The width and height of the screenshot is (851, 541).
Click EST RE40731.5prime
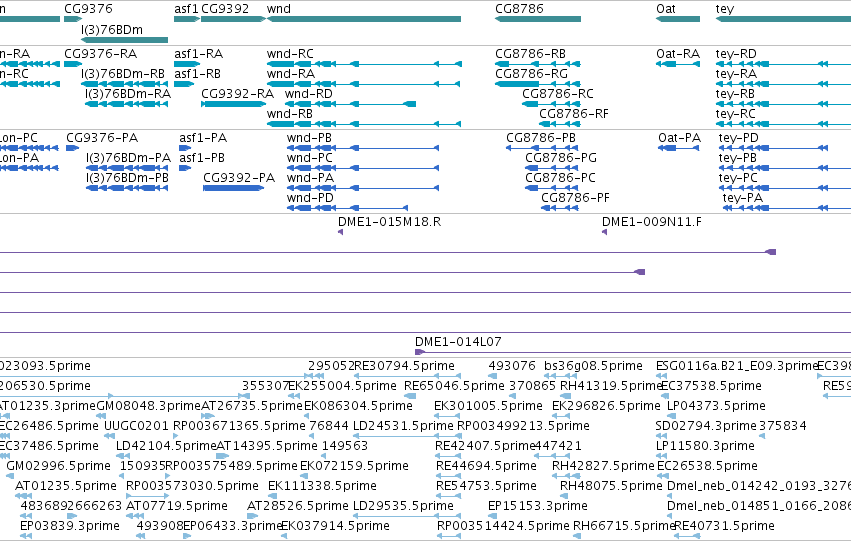pyautogui.click(x=687, y=536)
